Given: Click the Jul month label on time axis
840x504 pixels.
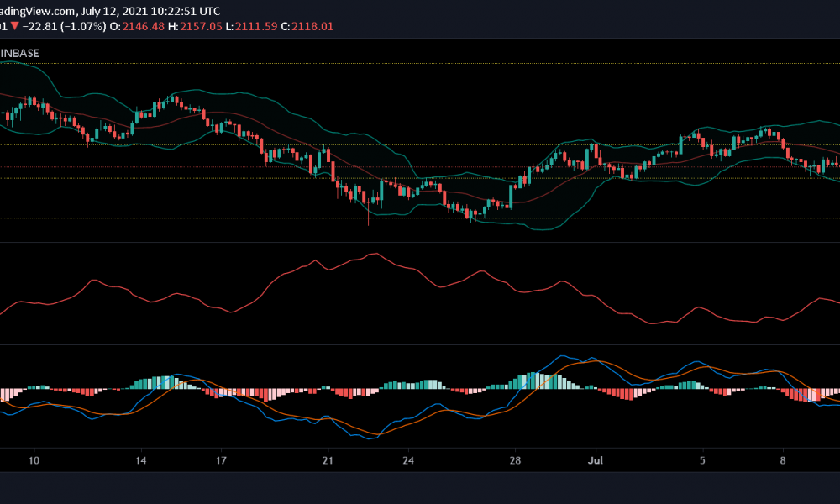Looking at the screenshot, I should [596, 460].
